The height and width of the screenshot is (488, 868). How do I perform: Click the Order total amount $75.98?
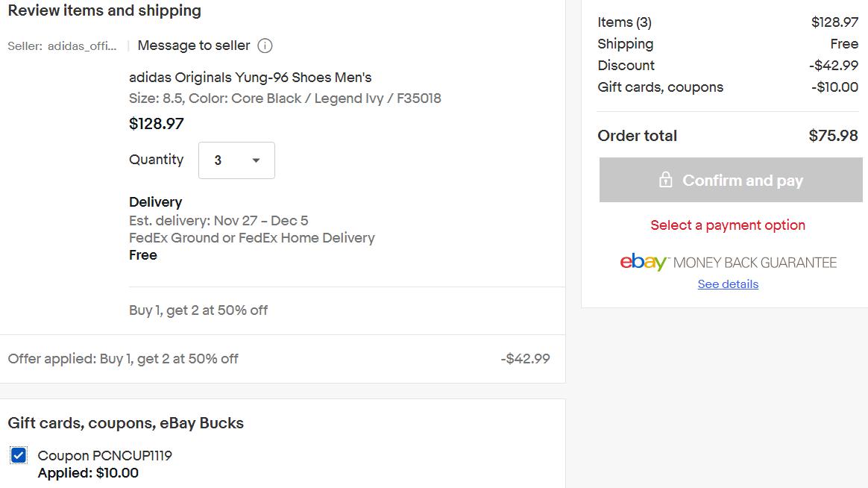click(x=833, y=136)
